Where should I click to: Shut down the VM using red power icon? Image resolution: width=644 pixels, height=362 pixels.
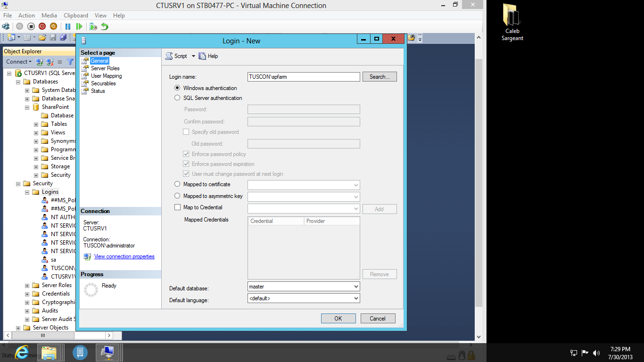click(x=42, y=26)
